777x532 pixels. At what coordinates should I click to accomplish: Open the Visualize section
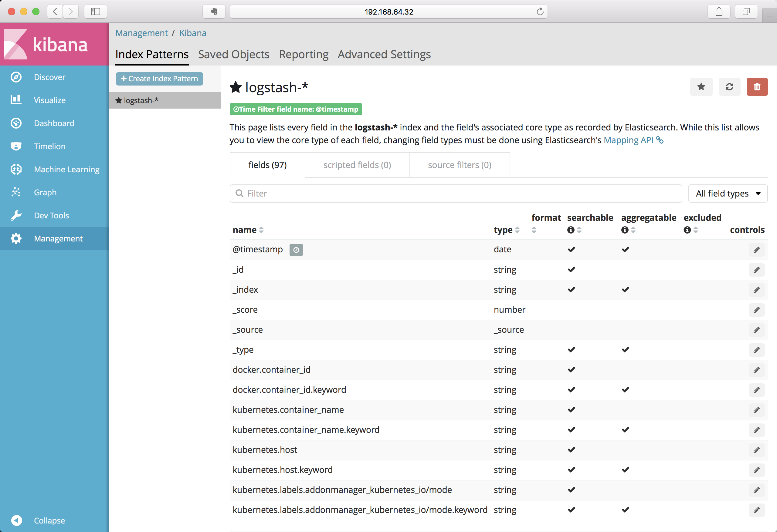click(55, 100)
